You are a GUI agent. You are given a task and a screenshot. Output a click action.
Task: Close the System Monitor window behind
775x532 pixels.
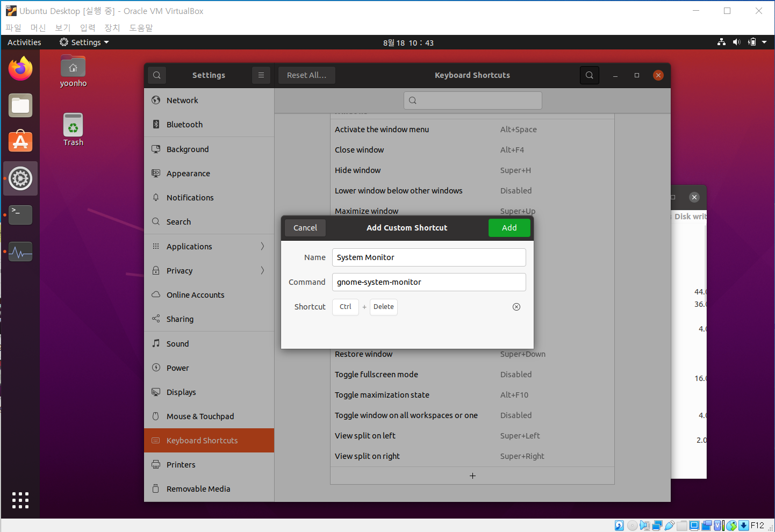694,197
